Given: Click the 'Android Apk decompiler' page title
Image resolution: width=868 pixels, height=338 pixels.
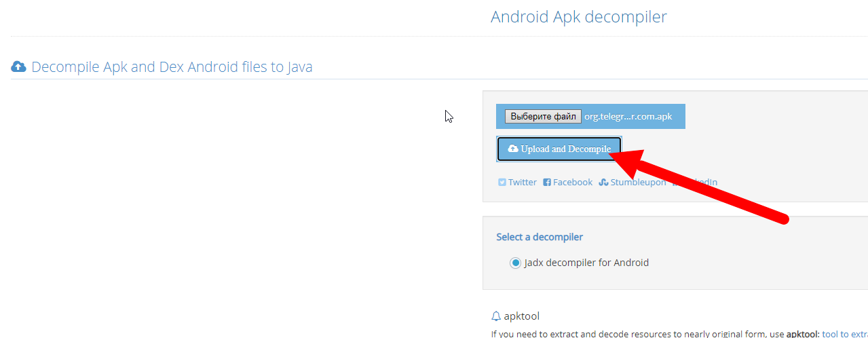Looking at the screenshot, I should click(x=578, y=17).
